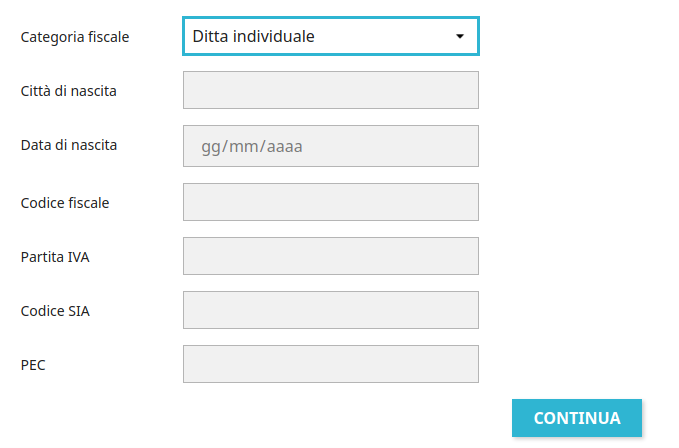Click the 'Codice SIA' label
The width and height of the screenshot is (679, 448).
click(x=55, y=311)
